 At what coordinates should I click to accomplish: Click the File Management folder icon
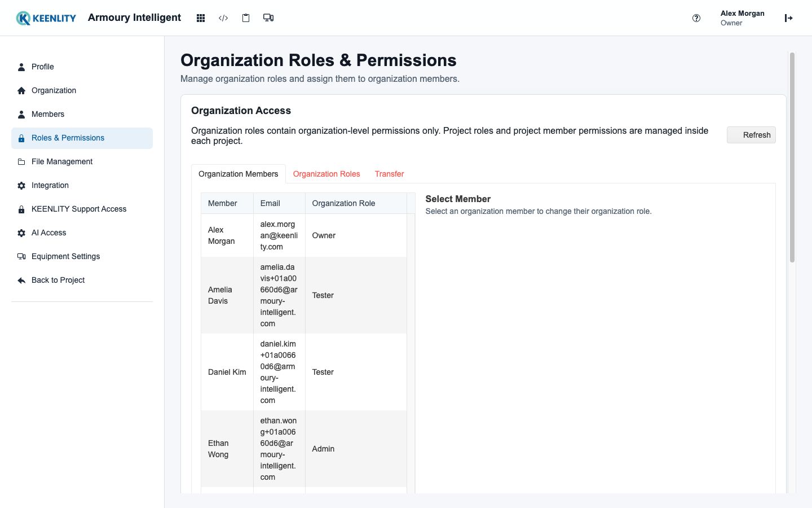[x=21, y=162]
